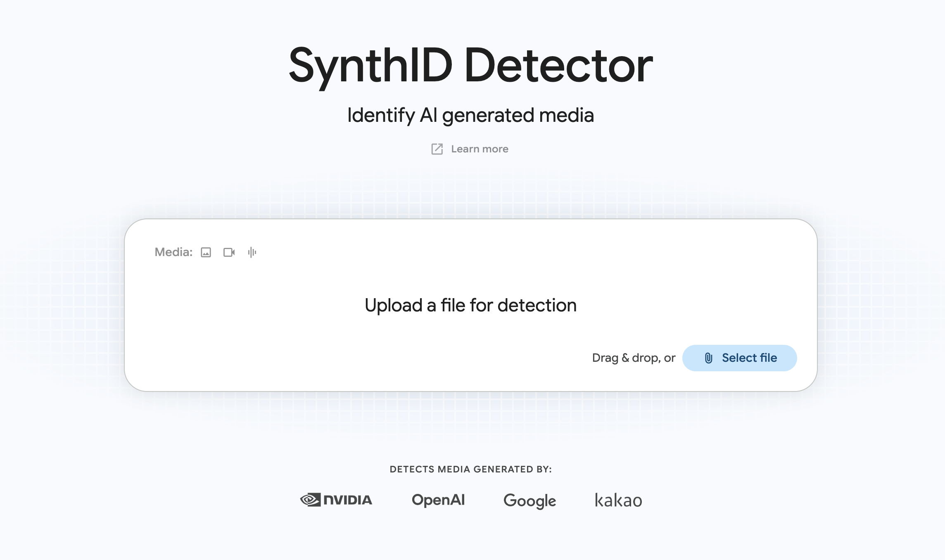945x560 pixels.
Task: Click the Google logo
Action: 529,501
